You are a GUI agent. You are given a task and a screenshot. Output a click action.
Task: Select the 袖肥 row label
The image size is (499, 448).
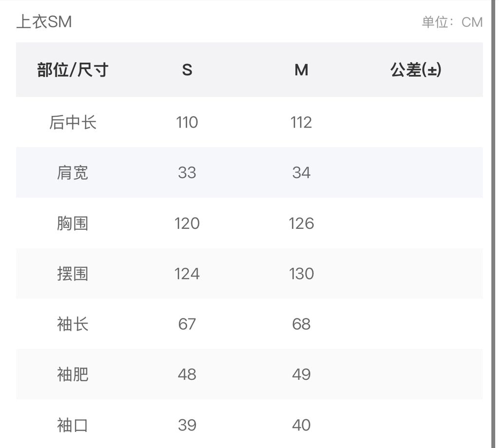tap(73, 374)
